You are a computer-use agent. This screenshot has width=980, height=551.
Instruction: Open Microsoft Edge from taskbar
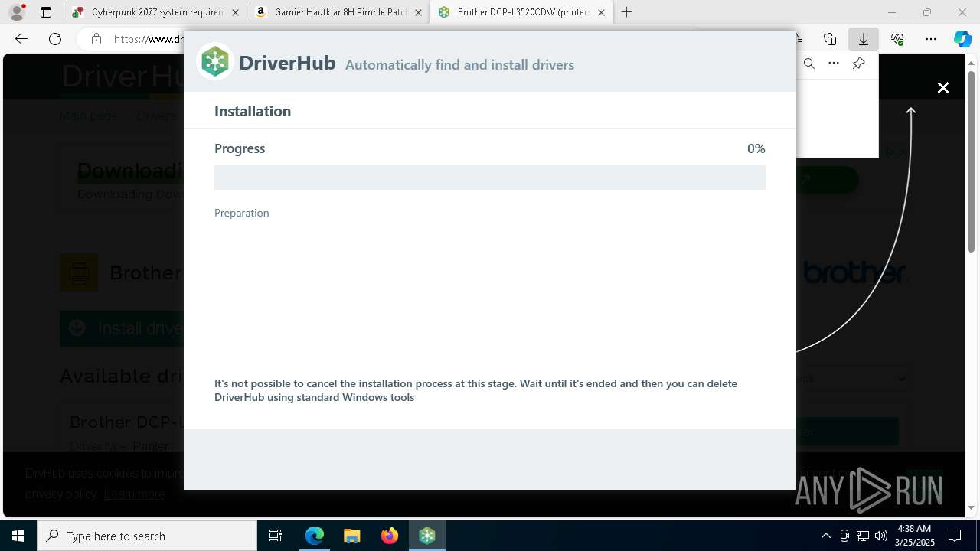point(315,536)
